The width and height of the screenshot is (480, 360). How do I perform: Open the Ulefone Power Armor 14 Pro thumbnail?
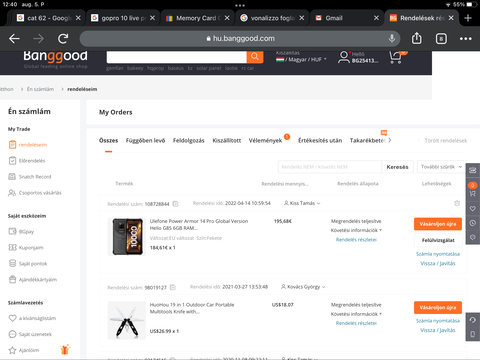point(127,236)
